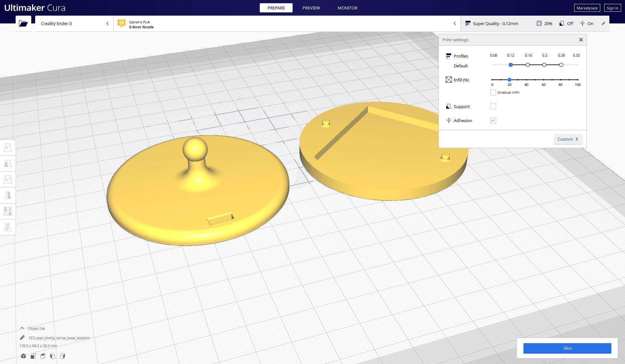Expand the Generic PLA material selector chevron
625x364 pixels.
[455, 23]
